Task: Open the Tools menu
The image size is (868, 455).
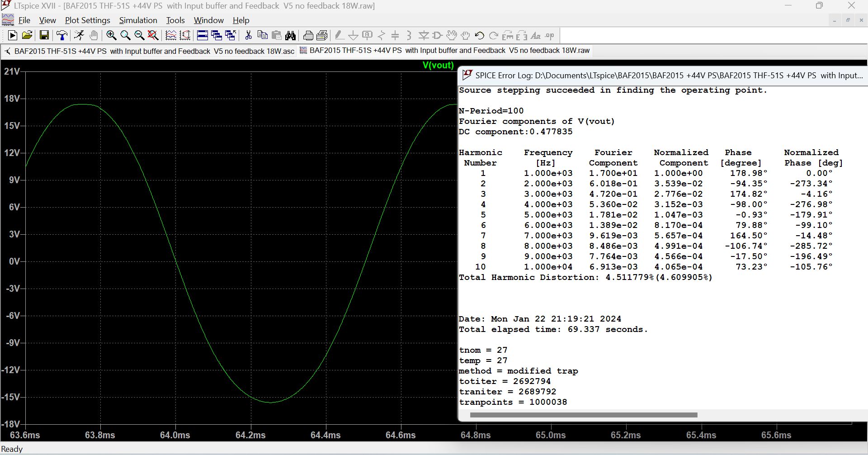Action: (x=175, y=20)
